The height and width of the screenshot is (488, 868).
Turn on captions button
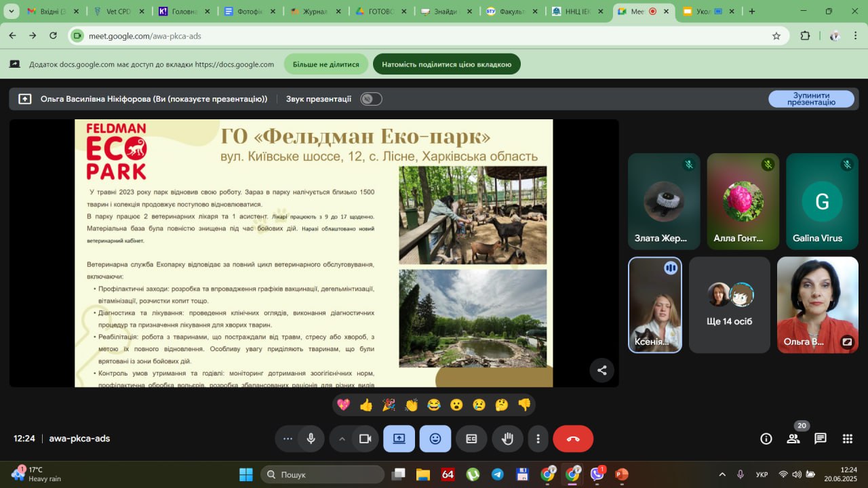(471, 439)
